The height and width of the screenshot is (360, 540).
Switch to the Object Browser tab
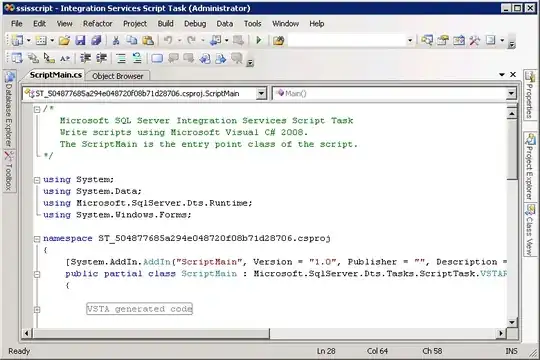pyautogui.click(x=117, y=76)
